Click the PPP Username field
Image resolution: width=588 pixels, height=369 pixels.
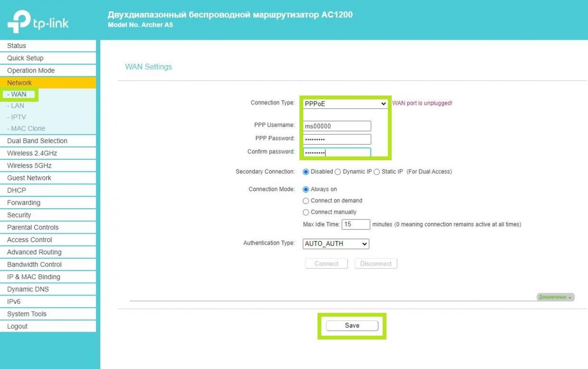pos(337,126)
